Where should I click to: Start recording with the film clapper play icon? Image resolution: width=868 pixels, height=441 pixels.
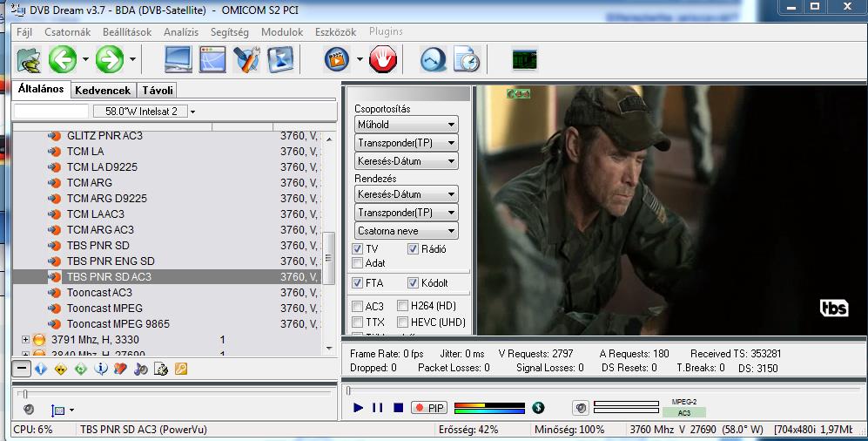point(337,58)
